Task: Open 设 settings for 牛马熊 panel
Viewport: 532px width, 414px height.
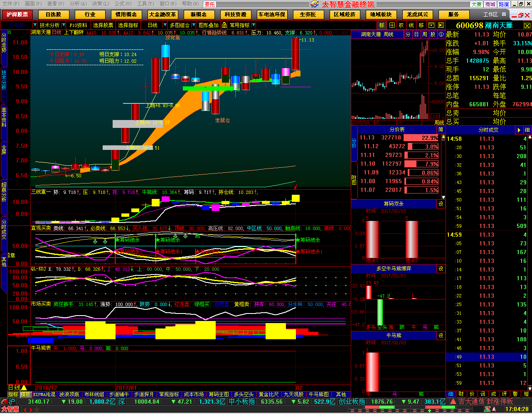Action: pyautogui.click(x=441, y=335)
